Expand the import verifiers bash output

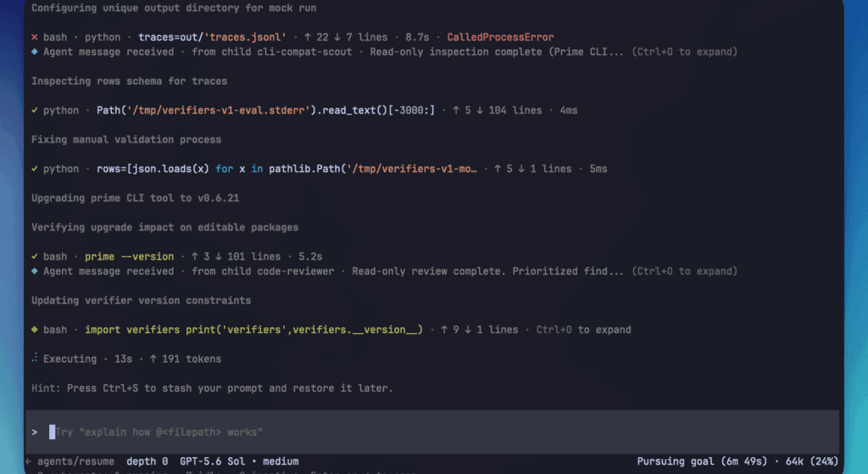[x=583, y=330]
